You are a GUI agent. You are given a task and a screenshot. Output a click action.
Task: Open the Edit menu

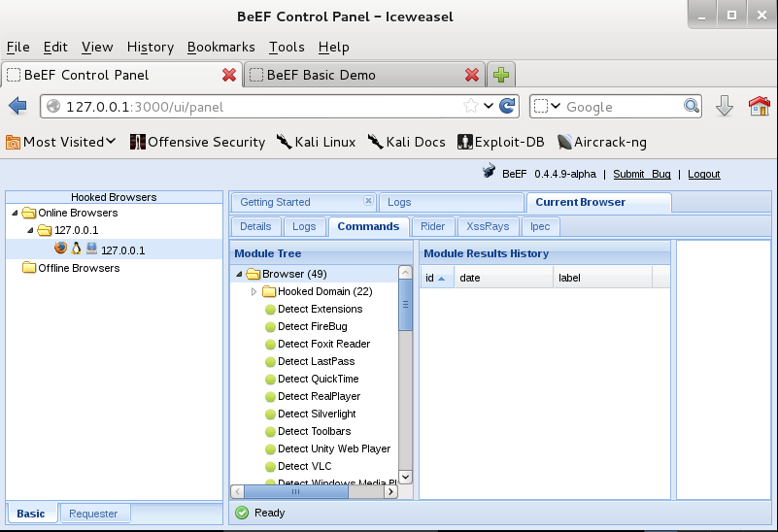click(55, 48)
